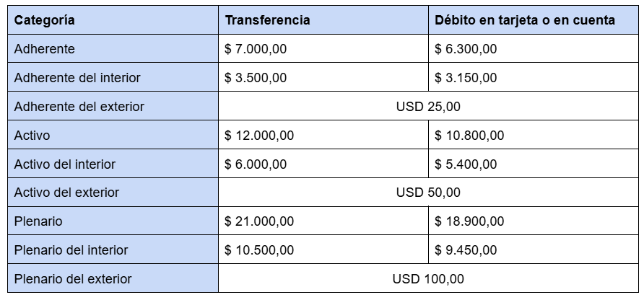Select the USD 25,00 cell

pos(428,107)
